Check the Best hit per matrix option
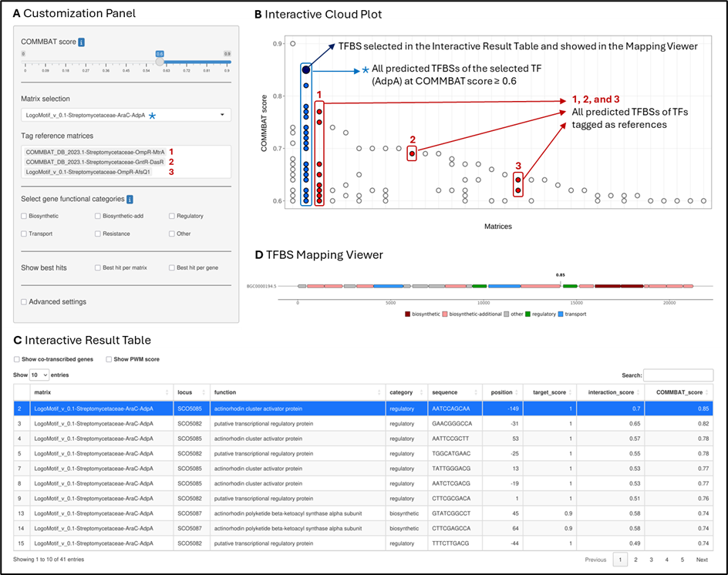 pos(97,267)
